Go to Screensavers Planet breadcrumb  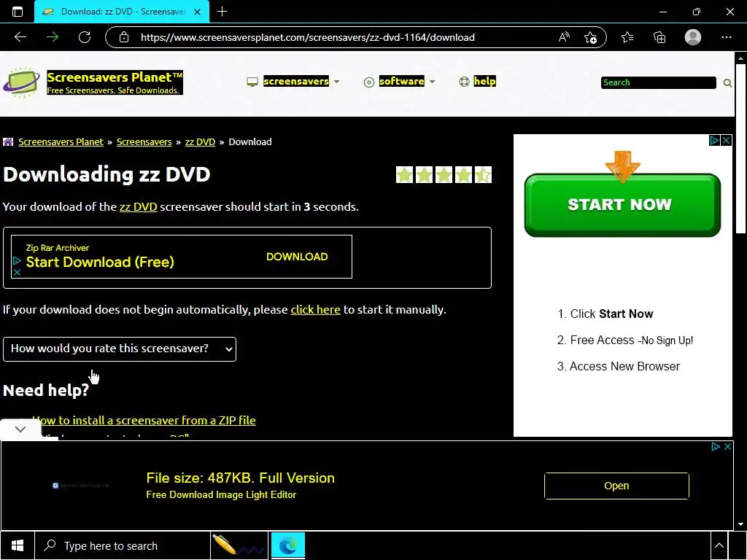61,142
